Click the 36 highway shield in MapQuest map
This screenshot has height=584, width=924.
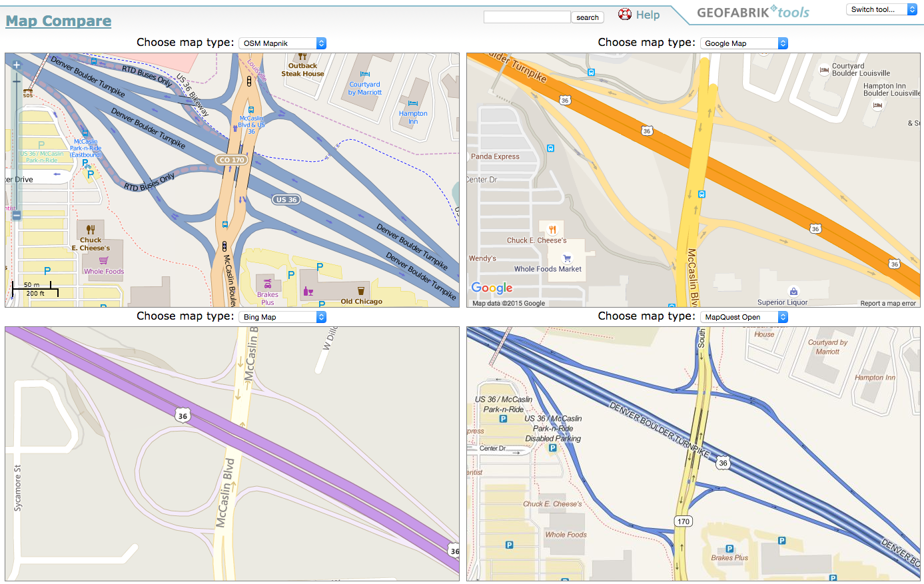coord(723,463)
